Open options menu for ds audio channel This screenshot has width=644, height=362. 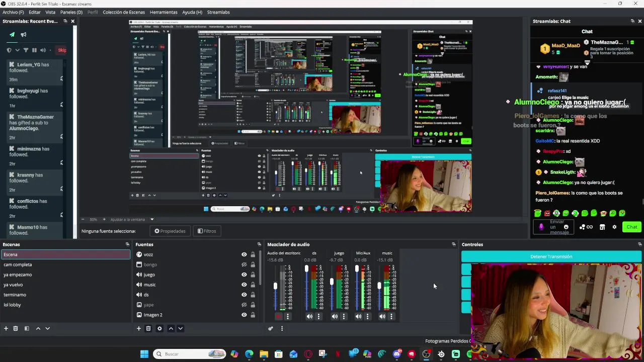318,316
